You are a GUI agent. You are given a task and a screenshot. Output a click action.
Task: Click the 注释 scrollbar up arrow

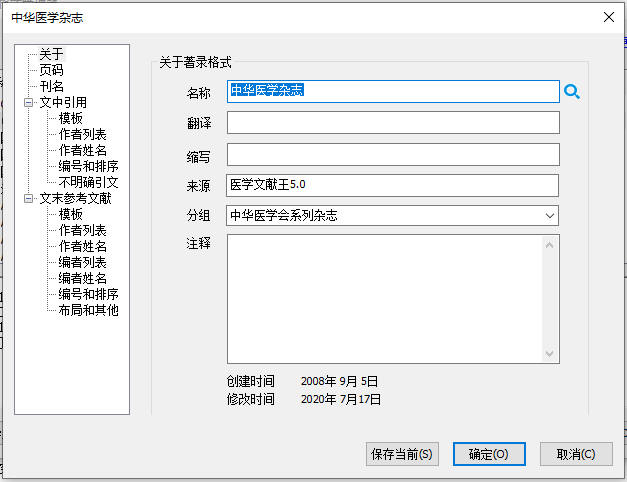(550, 243)
